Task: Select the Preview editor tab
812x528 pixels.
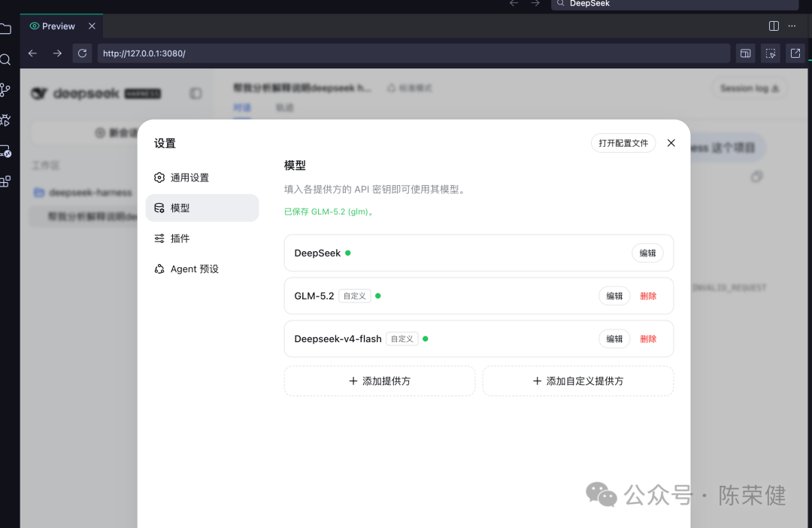Action: [61, 26]
